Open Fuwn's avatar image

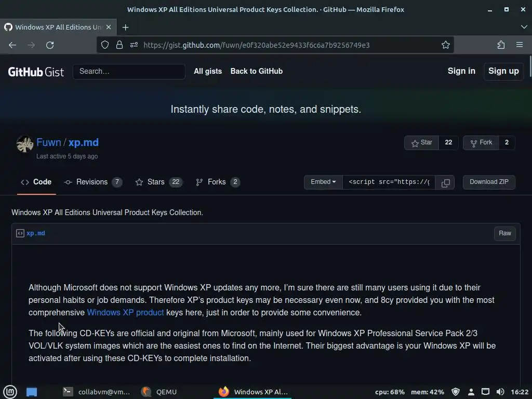click(x=25, y=144)
